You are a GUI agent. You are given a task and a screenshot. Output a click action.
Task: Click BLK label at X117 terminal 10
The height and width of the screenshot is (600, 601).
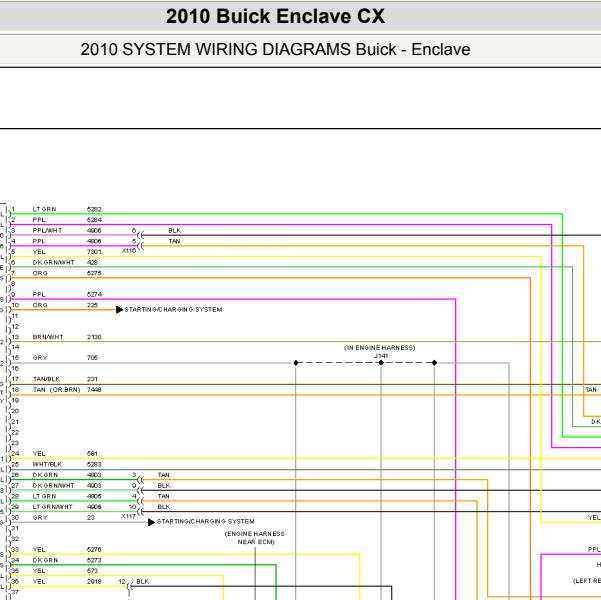click(164, 507)
